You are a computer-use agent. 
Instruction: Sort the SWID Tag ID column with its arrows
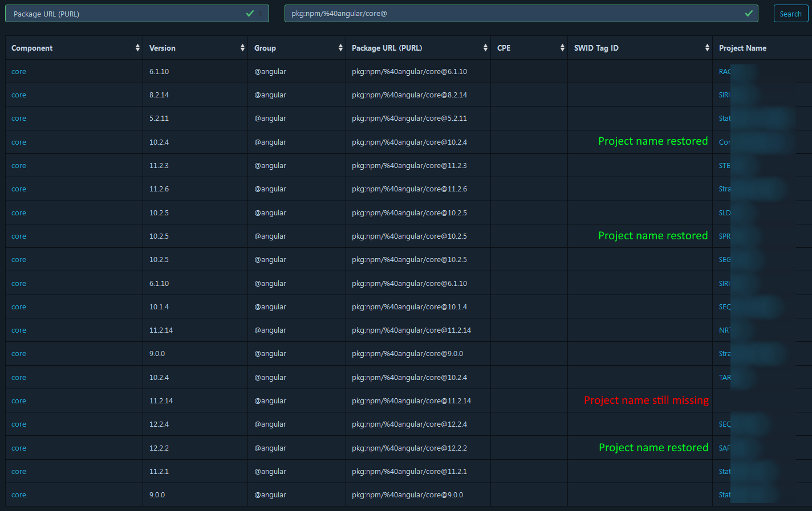click(x=707, y=48)
